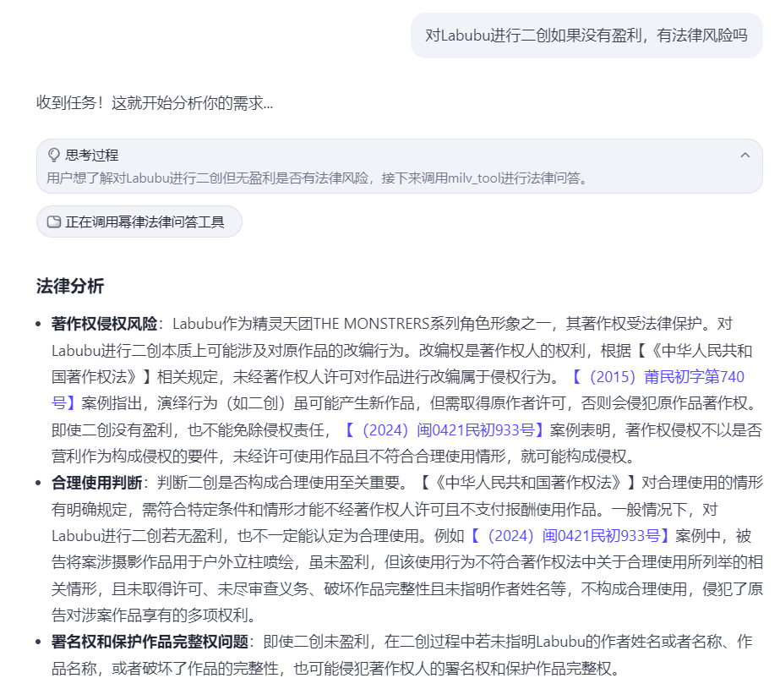Collapse the 思考过程 panel with the chevron
Image resolution: width=780 pixels, height=700 pixels.
click(x=745, y=156)
